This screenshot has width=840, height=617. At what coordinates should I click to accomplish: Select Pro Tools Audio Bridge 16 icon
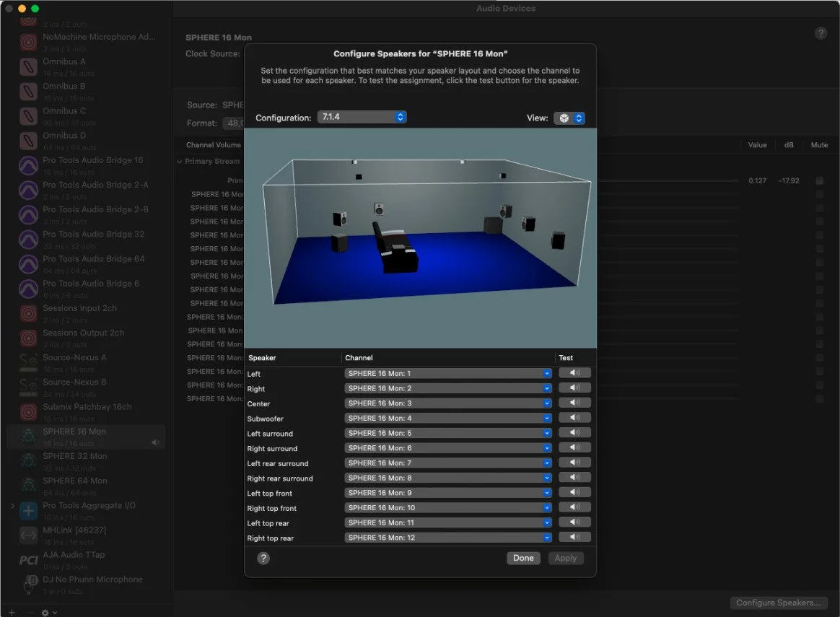(x=28, y=165)
